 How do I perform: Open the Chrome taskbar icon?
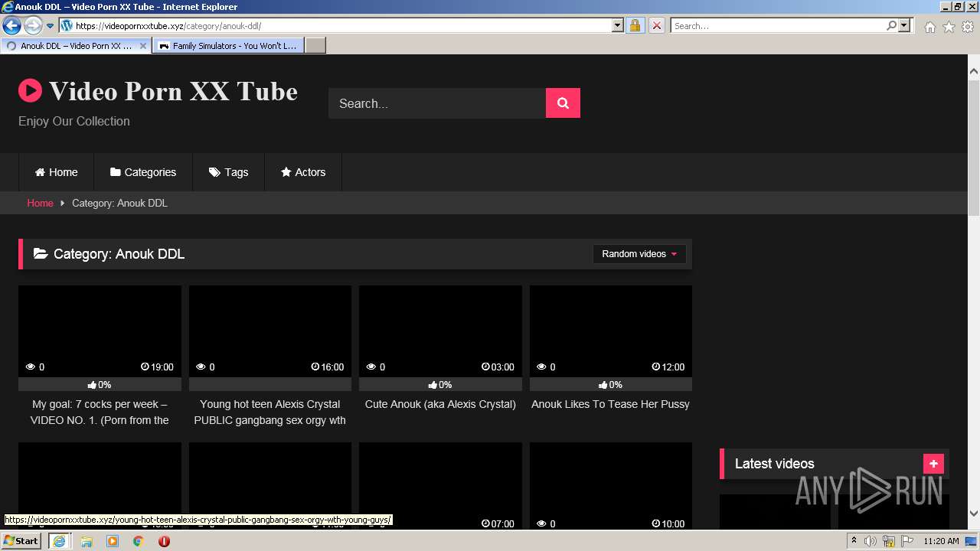coord(139,541)
